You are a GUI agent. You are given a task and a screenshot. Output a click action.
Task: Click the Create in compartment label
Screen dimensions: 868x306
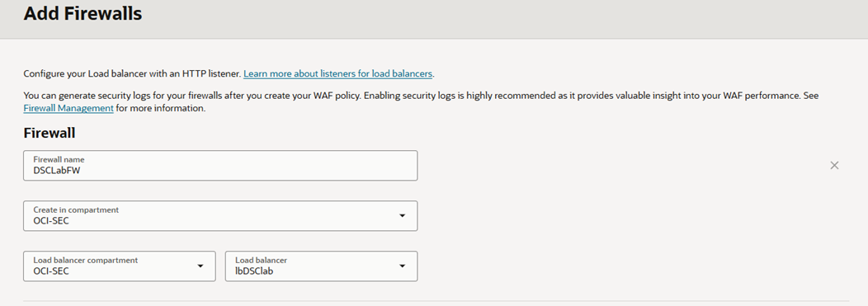click(x=76, y=209)
